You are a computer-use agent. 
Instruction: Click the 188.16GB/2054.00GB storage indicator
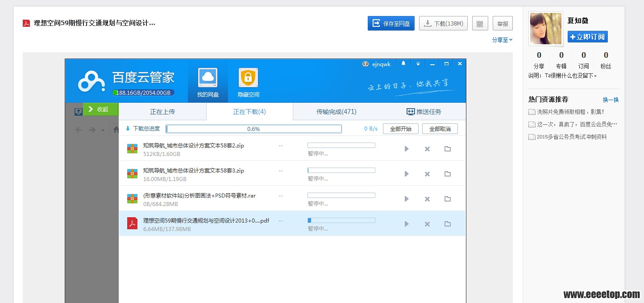[x=143, y=93]
